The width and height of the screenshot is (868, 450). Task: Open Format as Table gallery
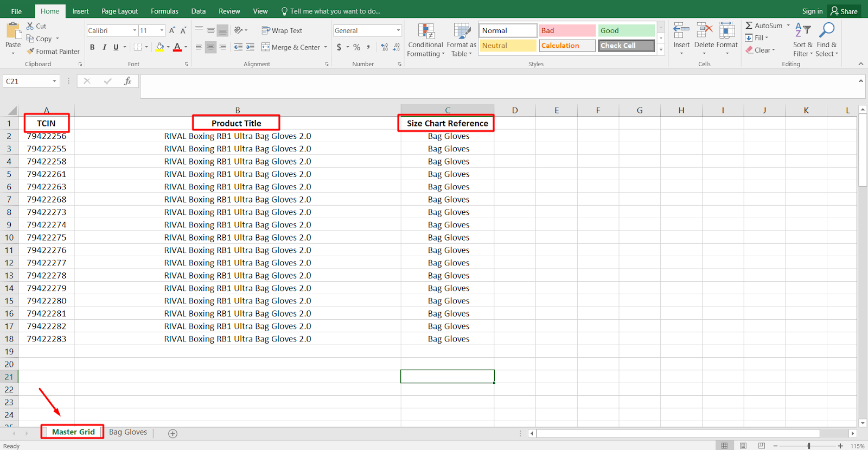[462, 40]
